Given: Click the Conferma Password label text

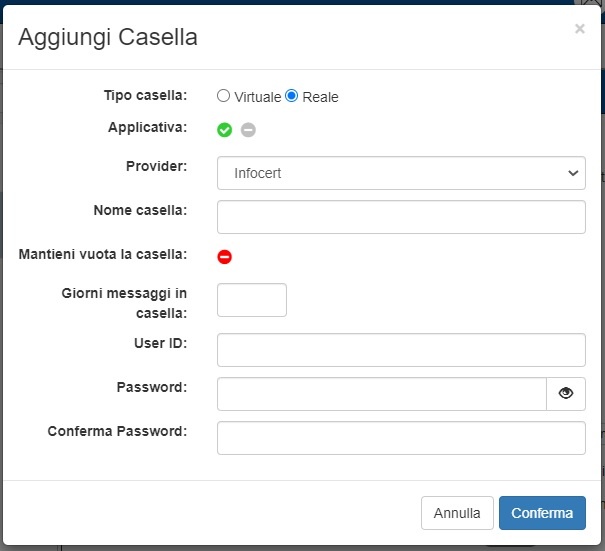Looking at the screenshot, I should [x=117, y=431].
